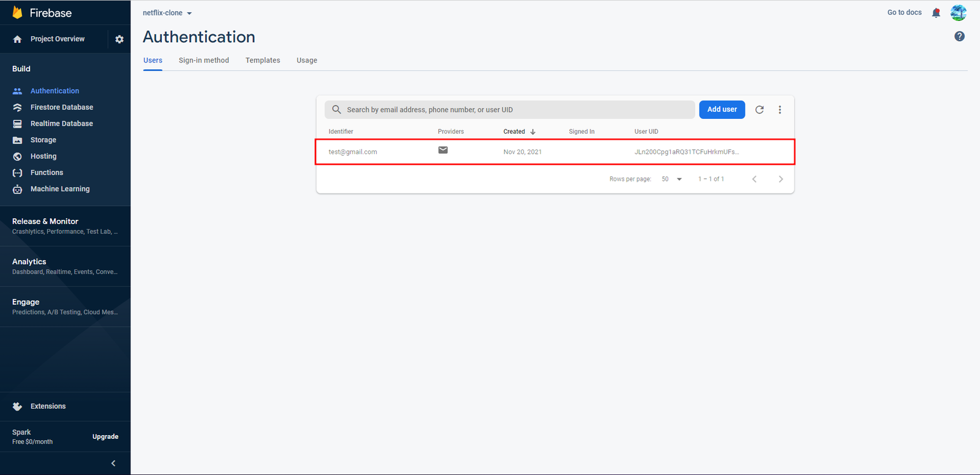The image size is (980, 475).
Task: Focus the user search field
Action: tap(510, 110)
